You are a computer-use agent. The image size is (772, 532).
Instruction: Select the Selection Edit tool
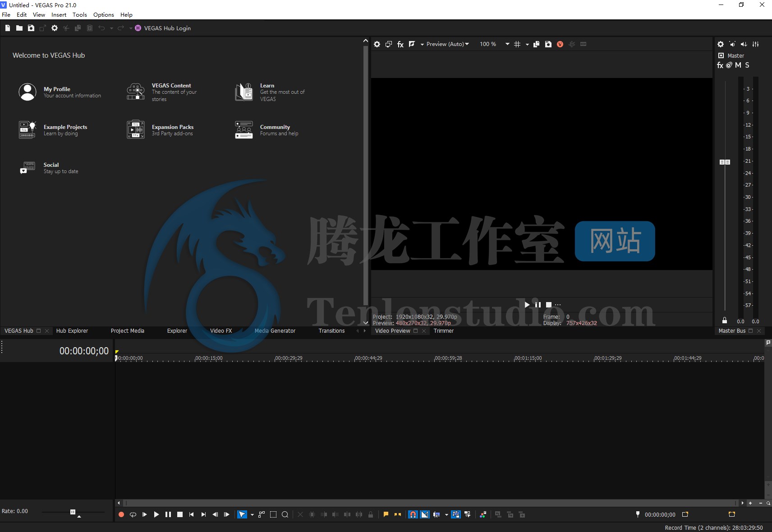coord(273,514)
